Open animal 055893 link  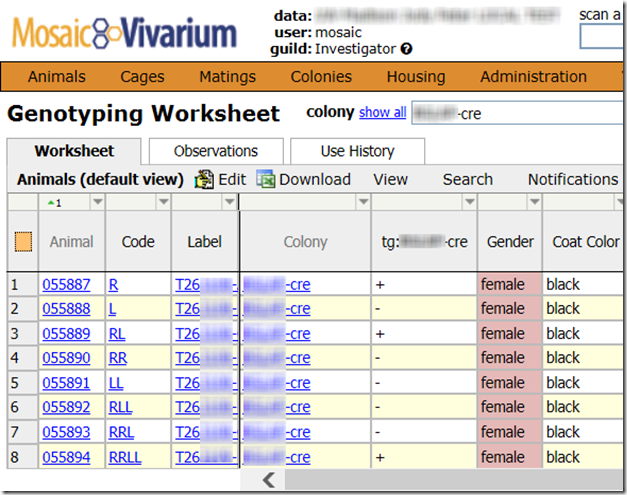(66, 432)
